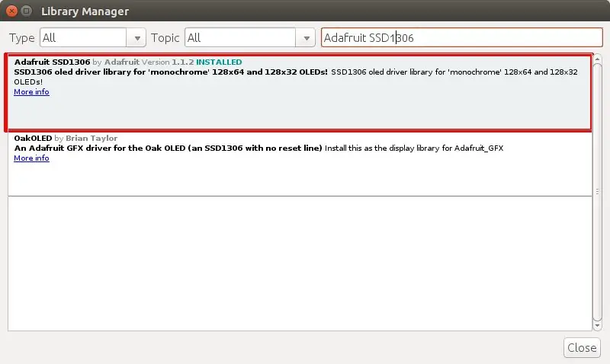This screenshot has height=364, width=610.
Task: Click the search field containing Adafruit SSD1306
Action: (462, 37)
